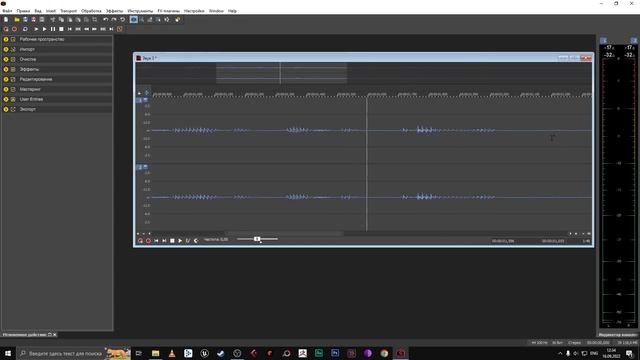Click the Мастеринг label in side panel
This screenshot has width=640, height=360.
30,89
